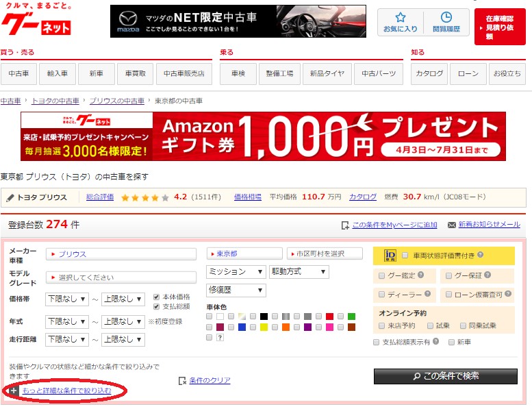The width and height of the screenshot is (532, 409).
Task: Select the 中古車 navigation tab
Action: (x=18, y=74)
